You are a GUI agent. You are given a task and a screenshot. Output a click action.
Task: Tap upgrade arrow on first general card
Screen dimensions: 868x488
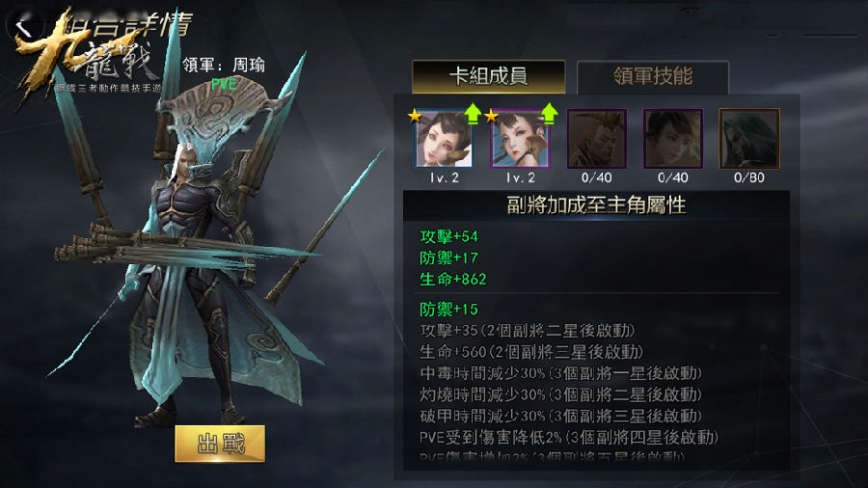(x=473, y=114)
